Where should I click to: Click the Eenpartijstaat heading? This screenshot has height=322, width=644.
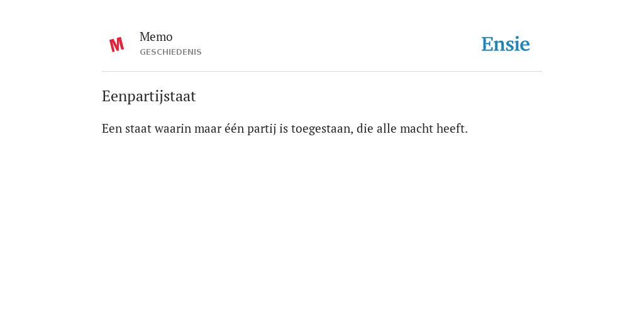coord(148,96)
